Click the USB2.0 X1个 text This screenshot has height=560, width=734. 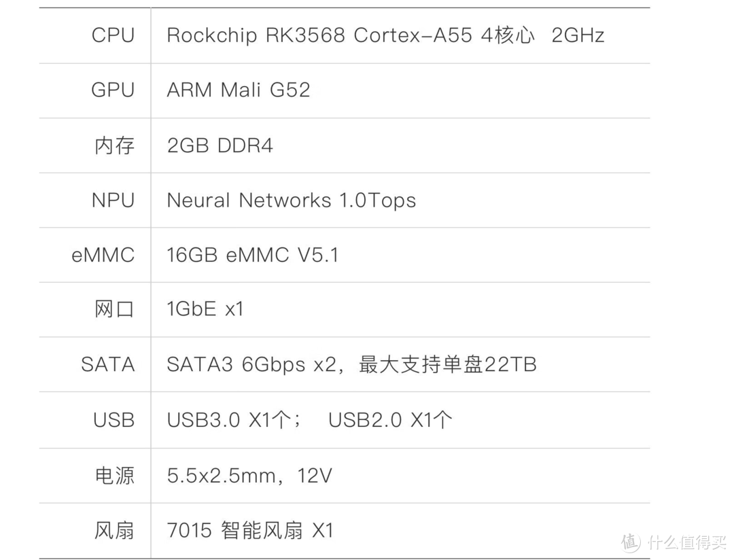tap(390, 420)
